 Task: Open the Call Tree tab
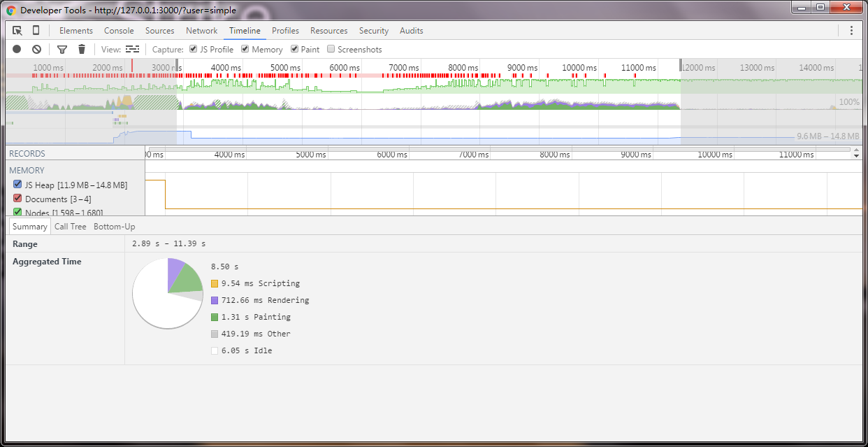(x=71, y=227)
